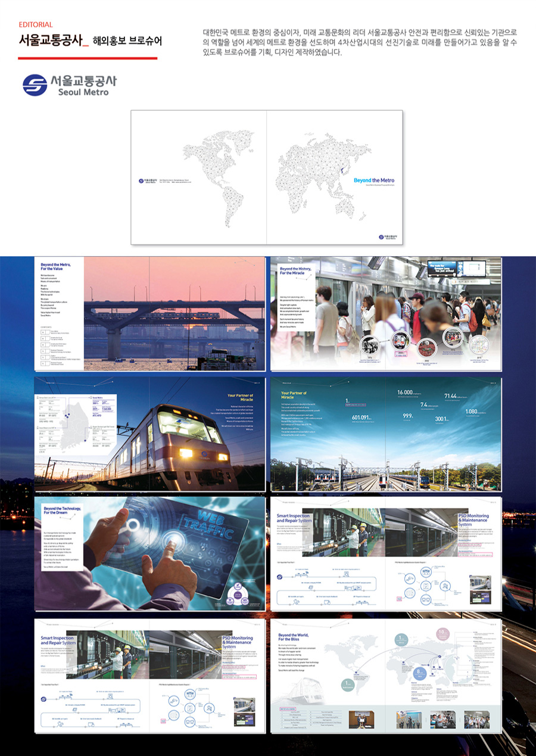Click the 16.000 statistic
536x756 pixels.
409,393
